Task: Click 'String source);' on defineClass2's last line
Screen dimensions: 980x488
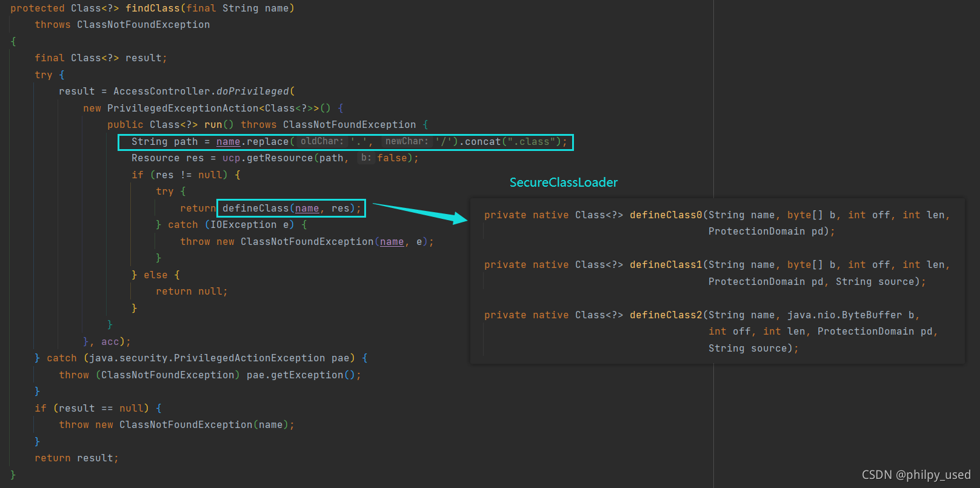Action: coord(753,348)
